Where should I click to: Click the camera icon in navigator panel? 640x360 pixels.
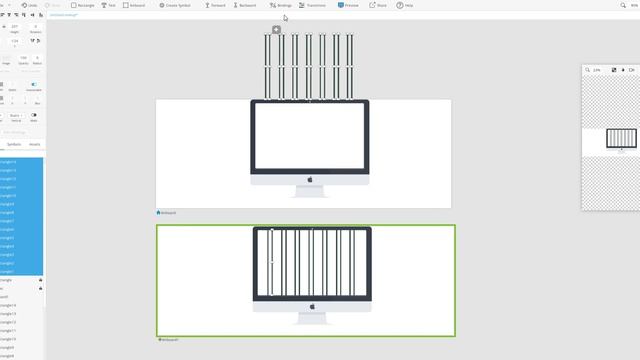click(631, 70)
